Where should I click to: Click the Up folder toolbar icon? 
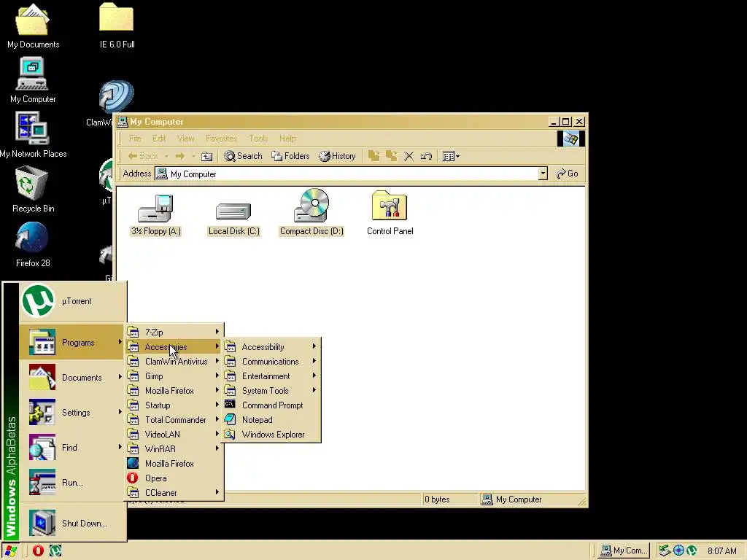coord(206,156)
